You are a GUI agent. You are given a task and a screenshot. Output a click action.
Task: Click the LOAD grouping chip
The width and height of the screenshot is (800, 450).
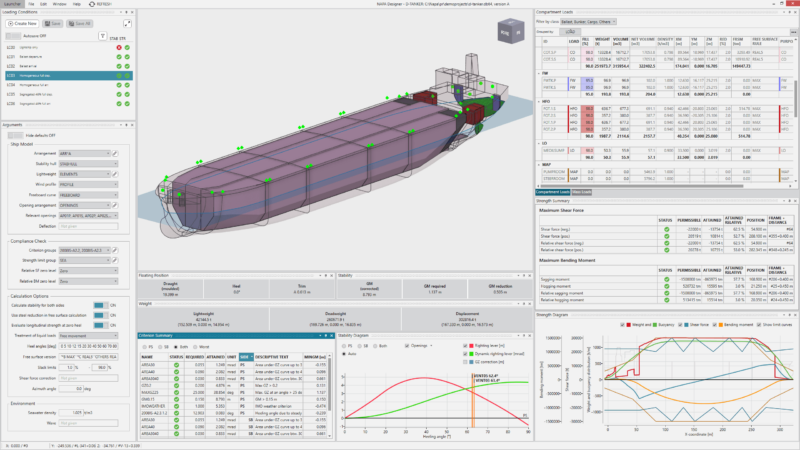[x=570, y=32]
